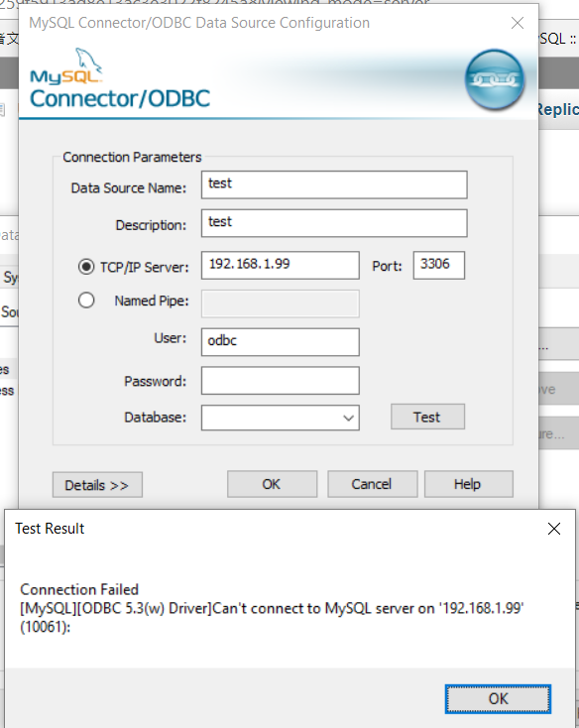Screen dimensions: 579x728
Task: Click the Cancel button
Action: pyautogui.click(x=372, y=484)
